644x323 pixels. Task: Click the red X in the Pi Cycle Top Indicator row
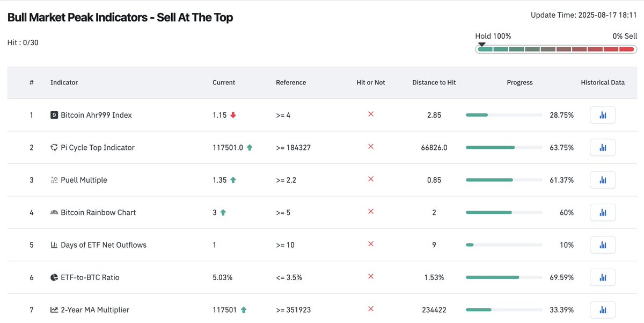[x=370, y=147]
